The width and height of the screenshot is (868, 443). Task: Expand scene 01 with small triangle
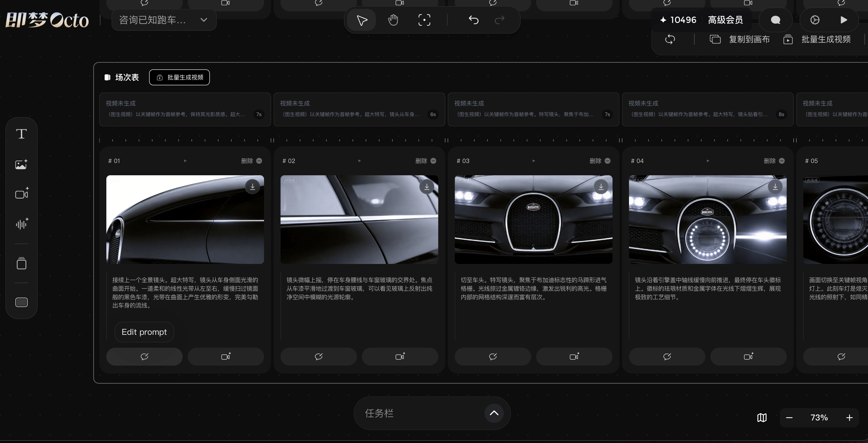[x=185, y=161]
